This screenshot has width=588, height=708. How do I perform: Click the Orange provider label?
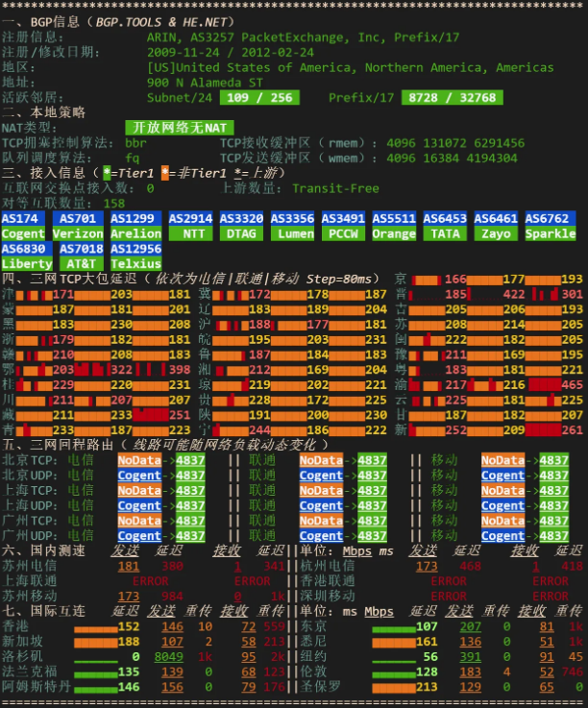394,233
